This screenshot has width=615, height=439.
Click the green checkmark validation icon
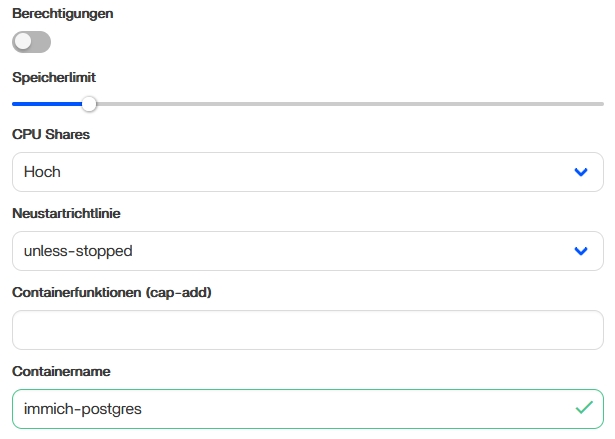click(x=584, y=408)
